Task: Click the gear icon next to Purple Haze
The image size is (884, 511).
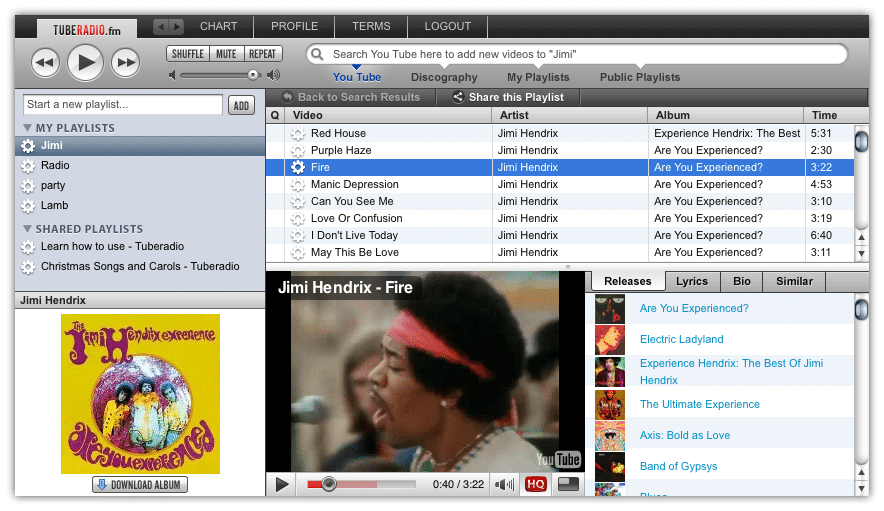Action: (297, 150)
